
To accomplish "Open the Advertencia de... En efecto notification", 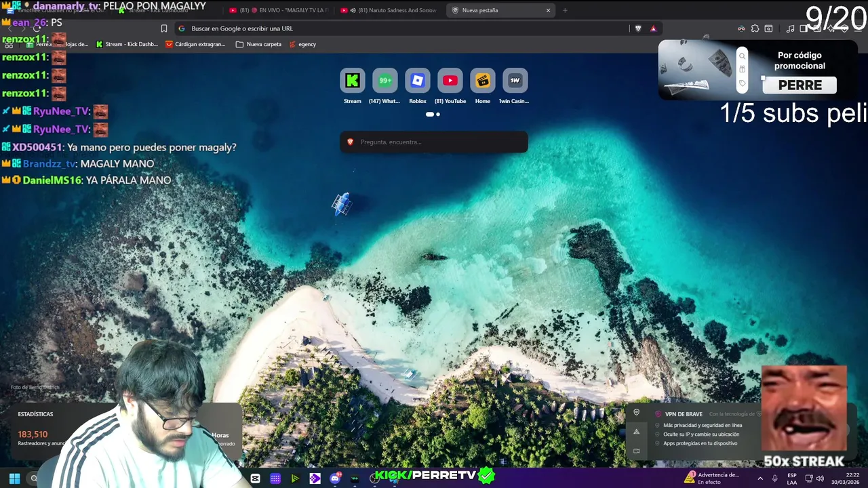I will pos(712,479).
